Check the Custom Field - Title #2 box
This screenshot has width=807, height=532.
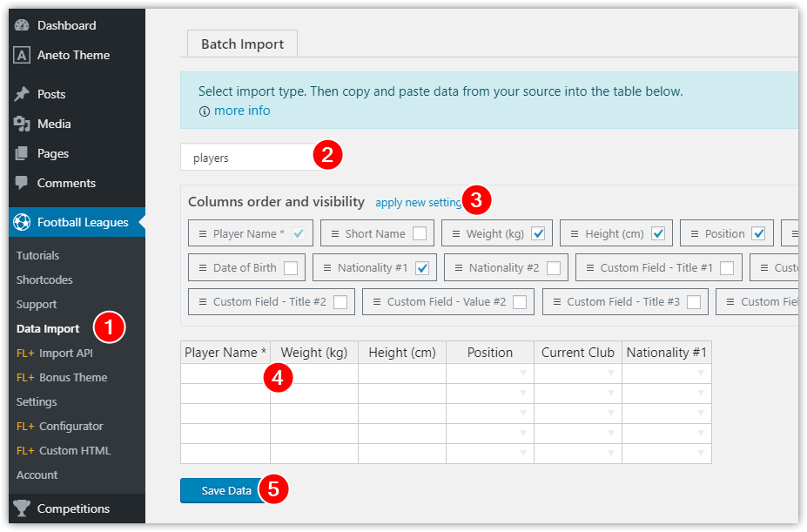340,302
